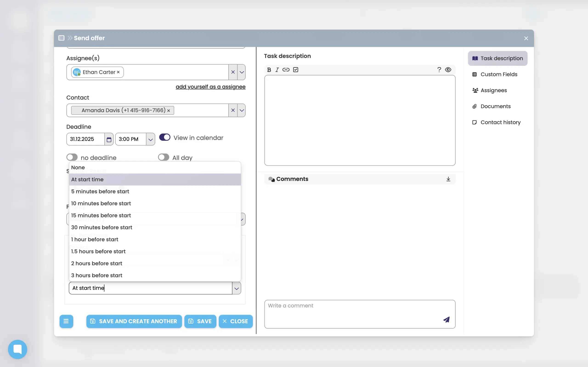The height and width of the screenshot is (367, 588).
Task: Click the SAVE AND CREATE ANOTHER button
Action: 134,321
